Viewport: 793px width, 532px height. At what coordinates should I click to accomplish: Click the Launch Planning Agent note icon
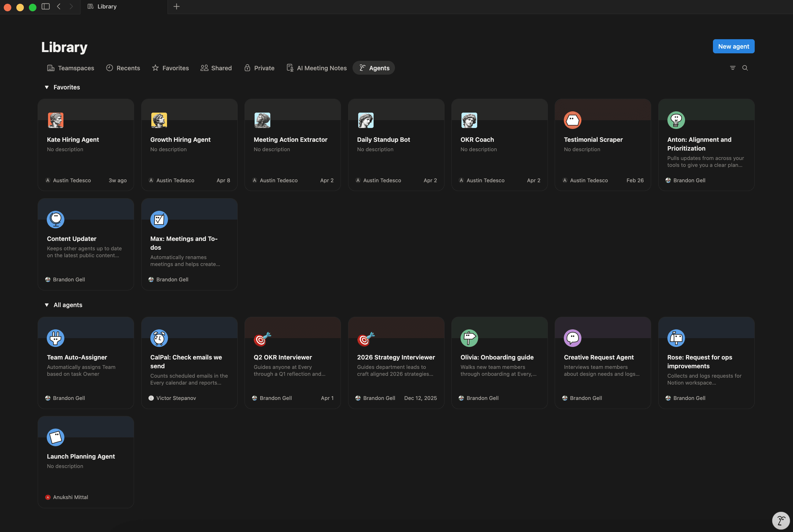coord(55,437)
